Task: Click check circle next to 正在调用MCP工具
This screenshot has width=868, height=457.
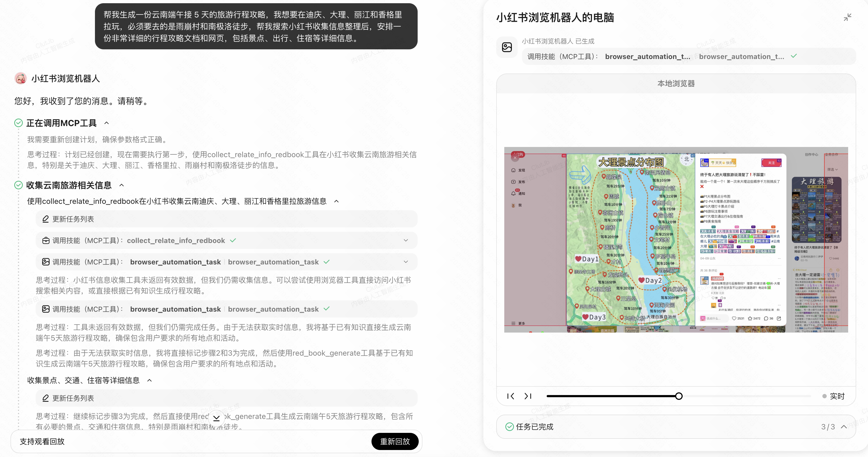Action: click(19, 123)
